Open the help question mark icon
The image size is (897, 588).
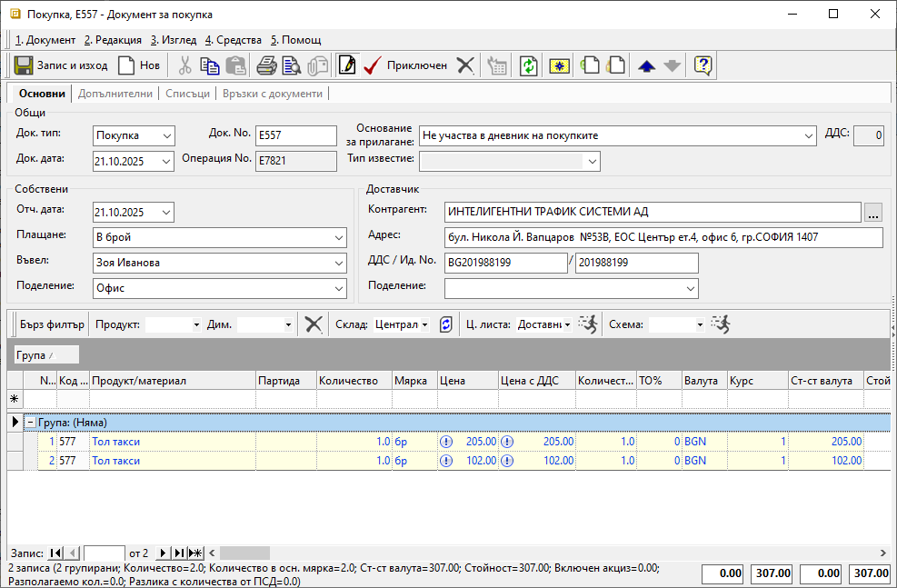(x=703, y=65)
